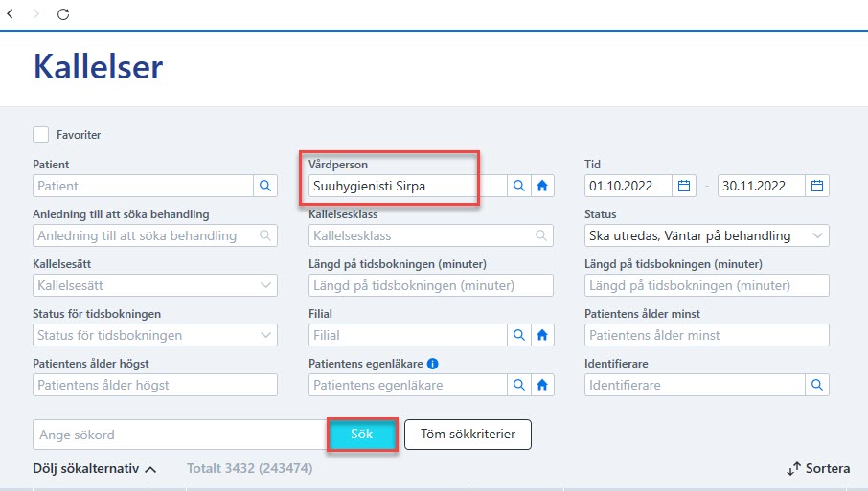Click the Patientens egenläkare search icon

(518, 385)
